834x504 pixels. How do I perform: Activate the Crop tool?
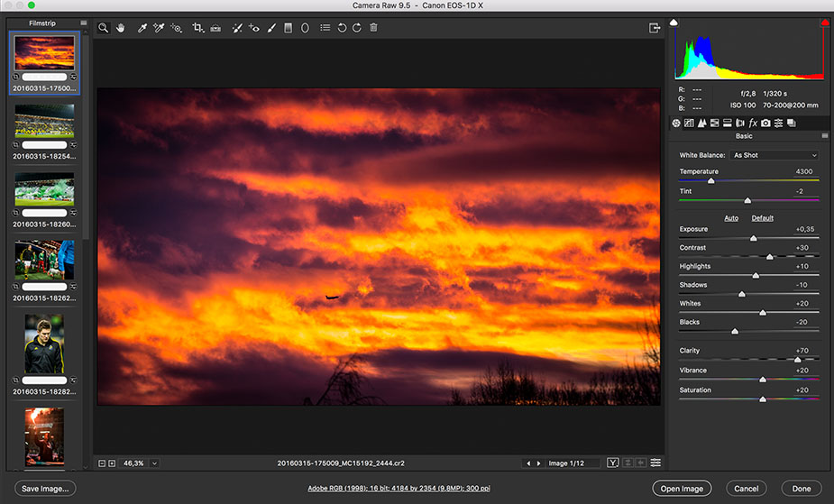197,29
